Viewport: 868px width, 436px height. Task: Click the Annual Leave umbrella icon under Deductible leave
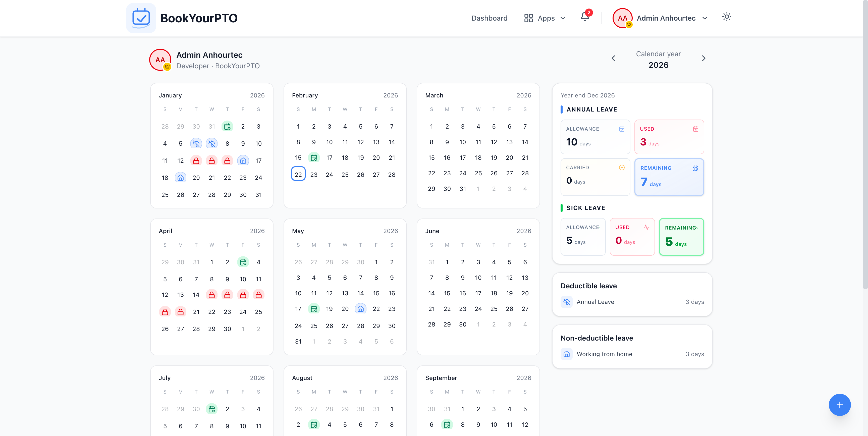[x=566, y=302]
